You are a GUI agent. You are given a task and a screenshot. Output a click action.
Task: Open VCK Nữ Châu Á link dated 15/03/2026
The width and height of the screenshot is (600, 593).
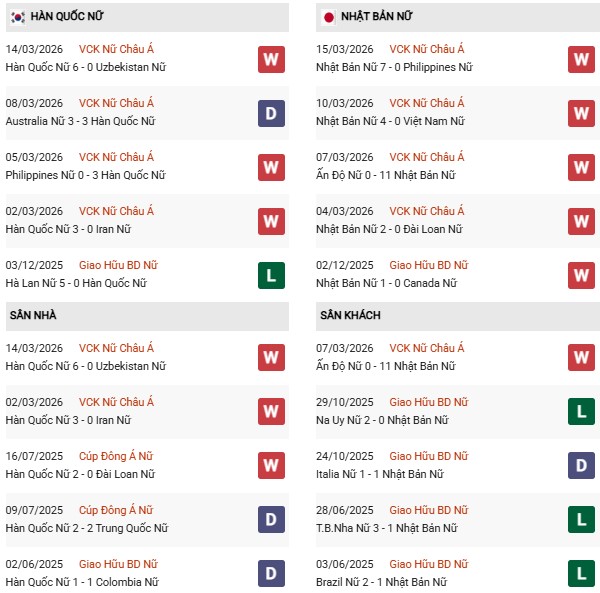427,49
